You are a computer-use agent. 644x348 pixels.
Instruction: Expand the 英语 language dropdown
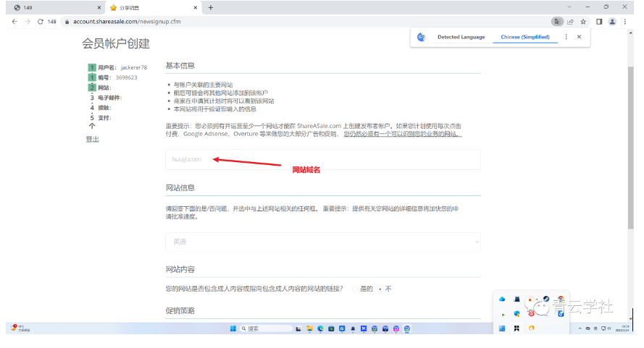click(322, 242)
